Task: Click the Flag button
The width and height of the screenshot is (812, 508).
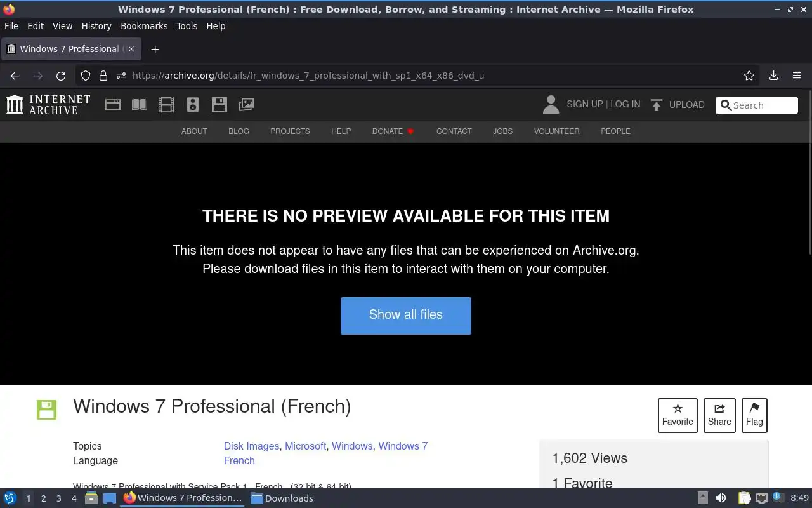Action: pyautogui.click(x=754, y=415)
